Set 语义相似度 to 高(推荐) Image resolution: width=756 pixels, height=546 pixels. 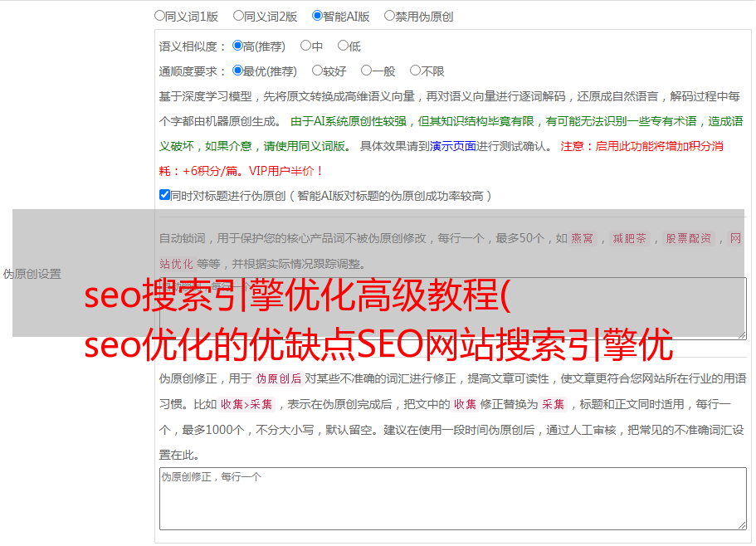[x=237, y=46]
